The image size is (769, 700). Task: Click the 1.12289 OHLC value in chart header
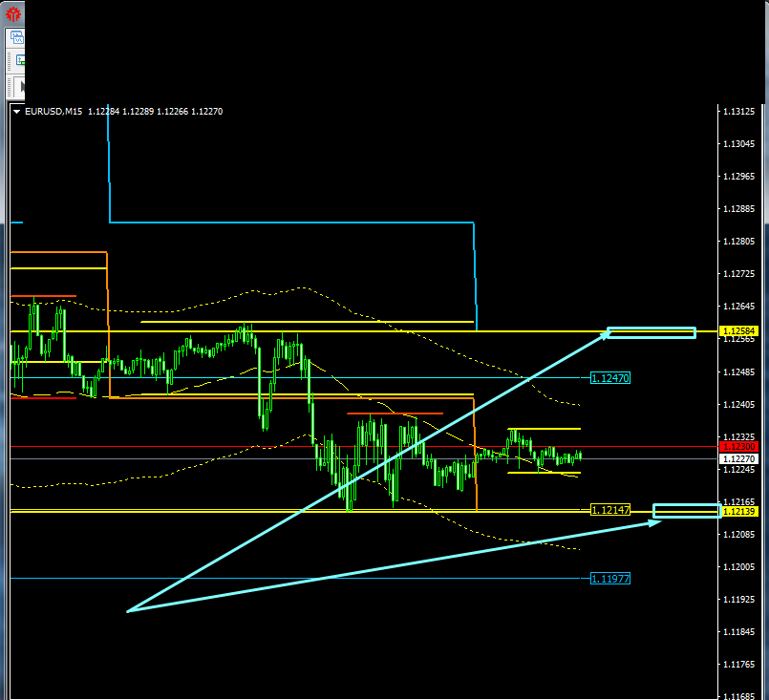click(138, 112)
